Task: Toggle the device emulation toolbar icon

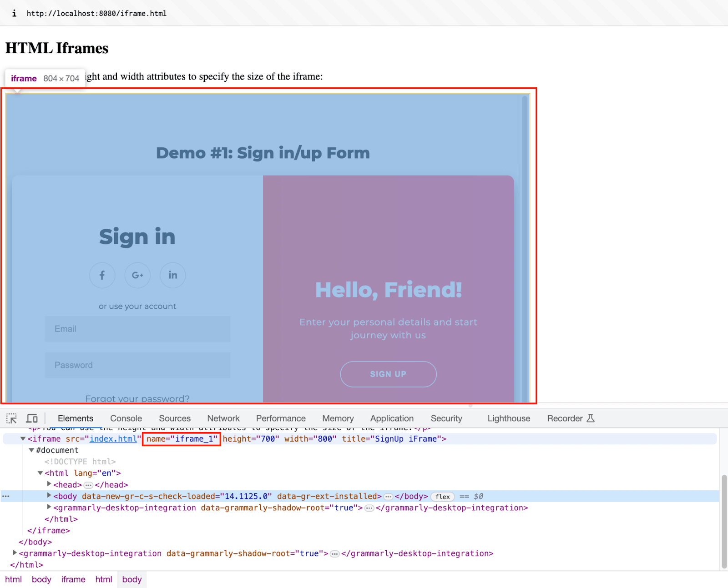Action: click(x=31, y=418)
